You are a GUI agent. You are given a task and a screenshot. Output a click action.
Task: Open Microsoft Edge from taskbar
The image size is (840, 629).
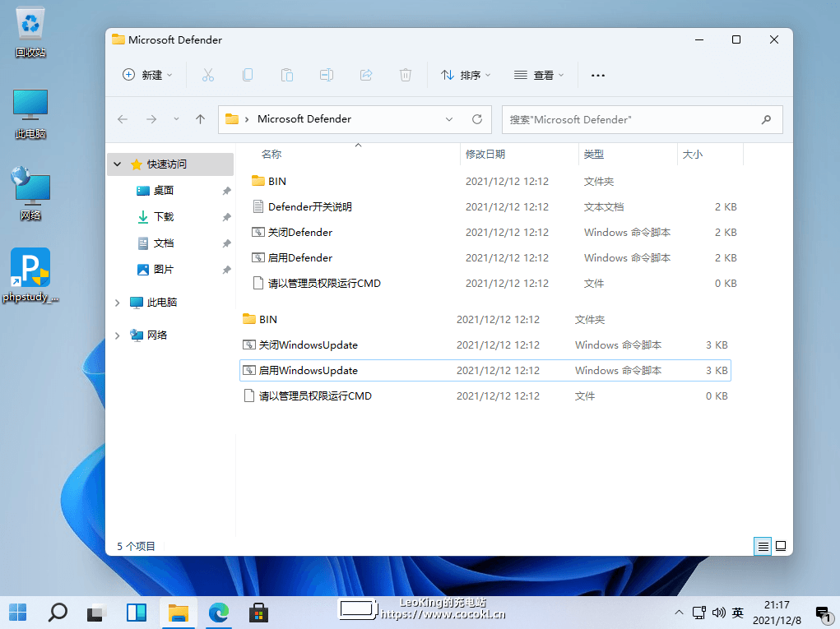(x=219, y=613)
